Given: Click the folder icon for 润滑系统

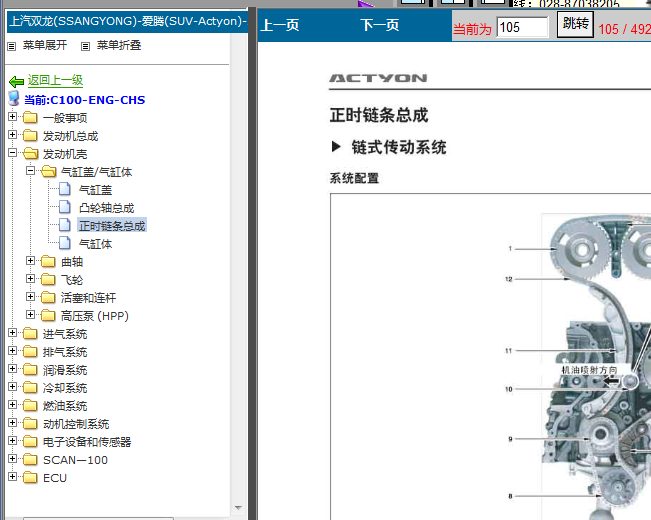Looking at the screenshot, I should coord(30,369).
